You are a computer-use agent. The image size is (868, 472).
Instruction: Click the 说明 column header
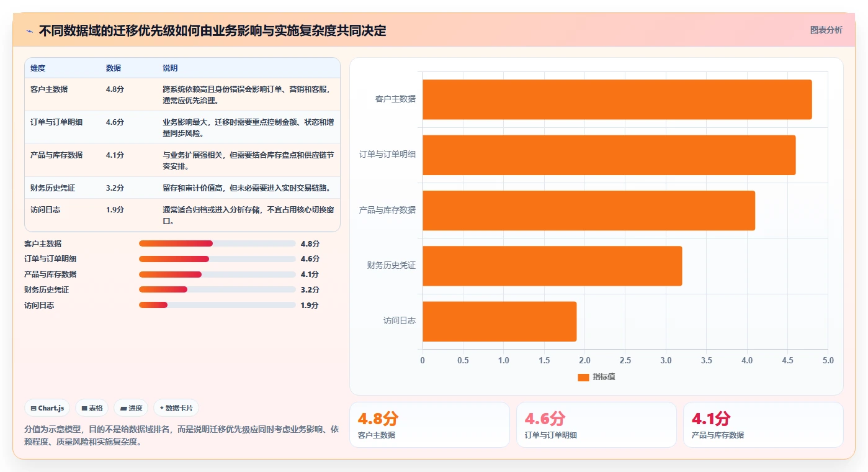click(x=170, y=68)
